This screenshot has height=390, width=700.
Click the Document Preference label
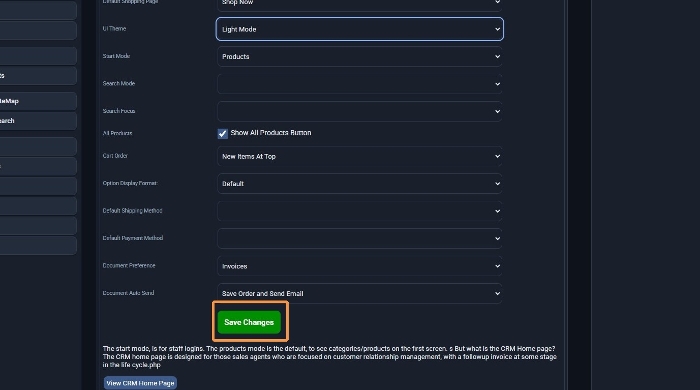pos(129,266)
